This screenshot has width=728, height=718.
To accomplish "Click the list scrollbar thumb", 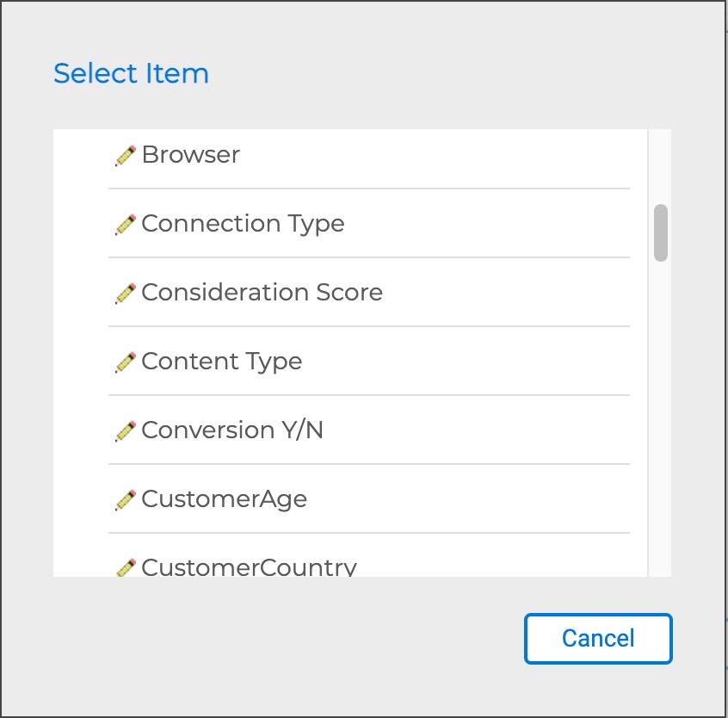I will pyautogui.click(x=660, y=232).
